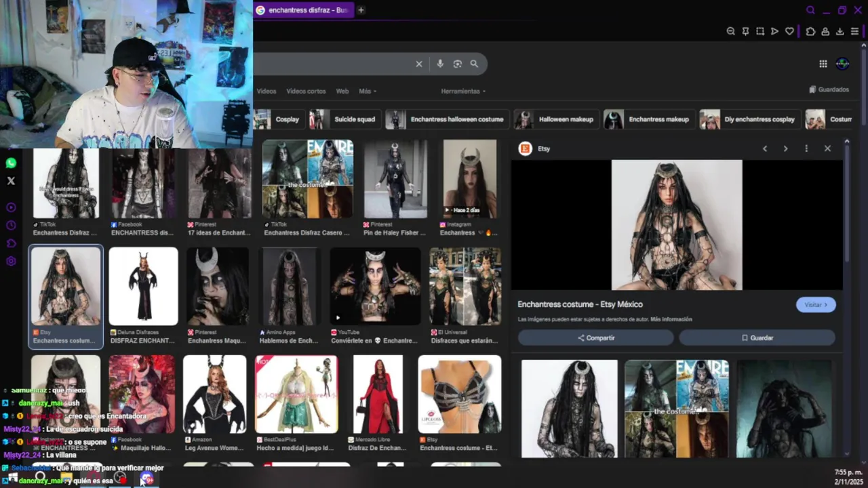Screen dimensions: 868x488
Task: Click the large Etsy preview image
Action: (x=677, y=225)
